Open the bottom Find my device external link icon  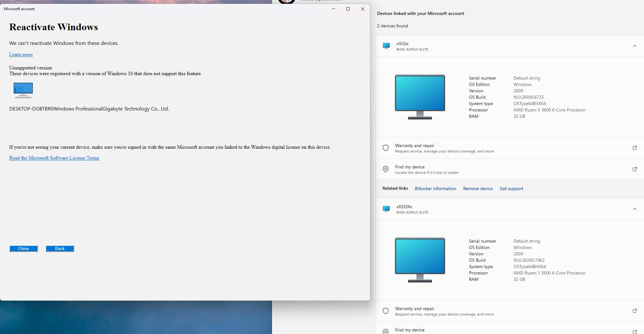[635, 332]
